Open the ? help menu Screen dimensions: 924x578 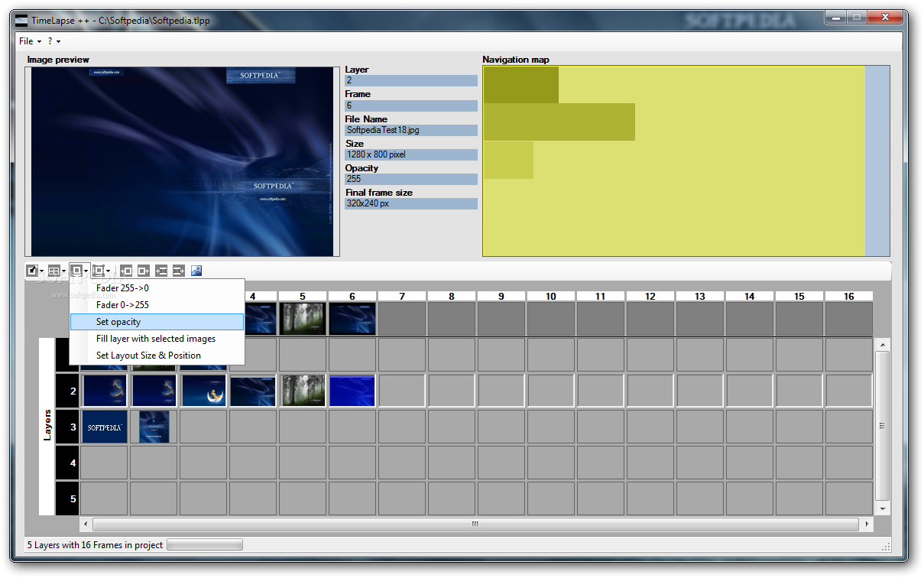(54, 41)
